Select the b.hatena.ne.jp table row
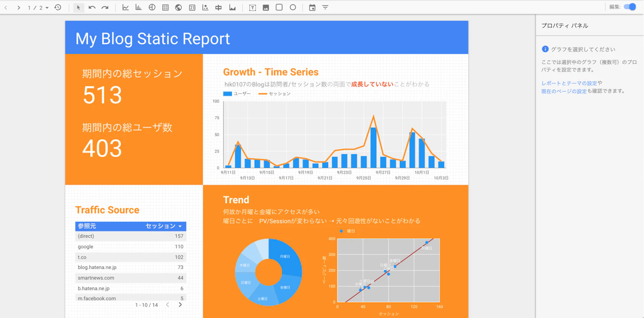This screenshot has height=318, width=644. [x=131, y=289]
